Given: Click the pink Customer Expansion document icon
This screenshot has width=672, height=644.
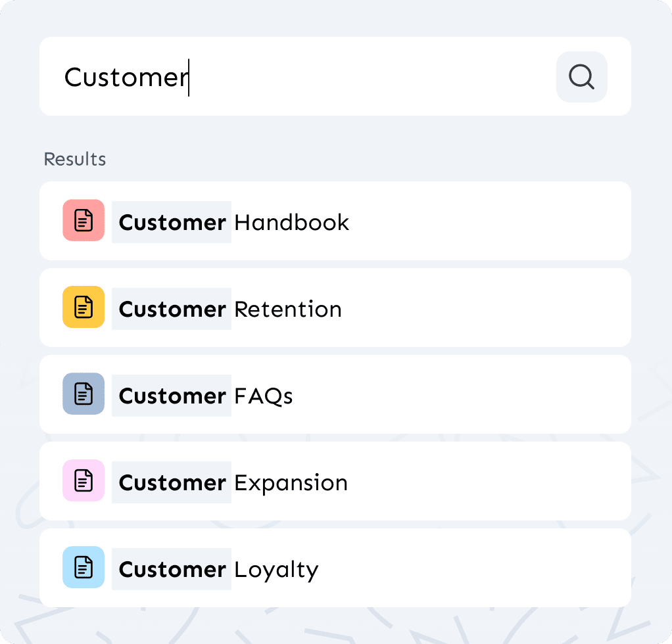Looking at the screenshot, I should (x=84, y=480).
